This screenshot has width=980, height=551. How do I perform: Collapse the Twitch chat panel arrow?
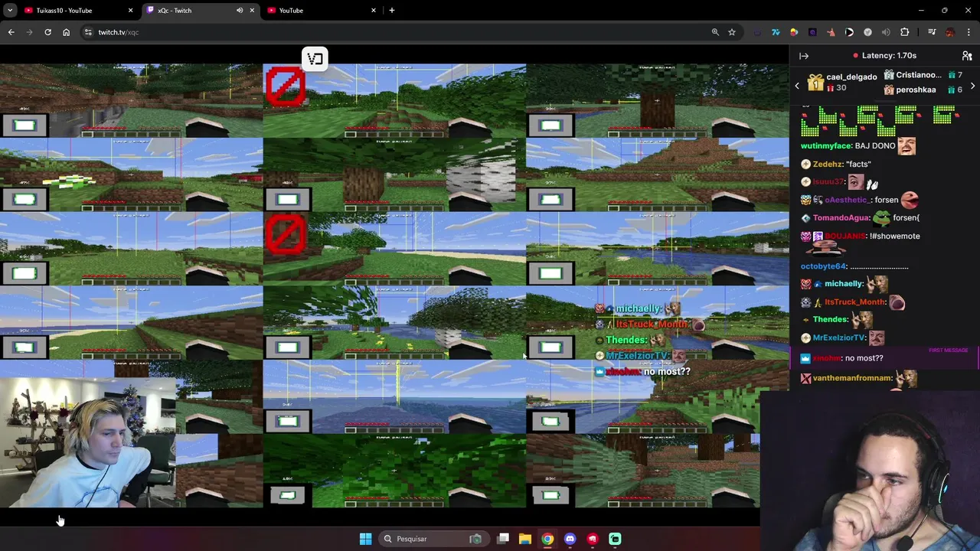tap(804, 56)
